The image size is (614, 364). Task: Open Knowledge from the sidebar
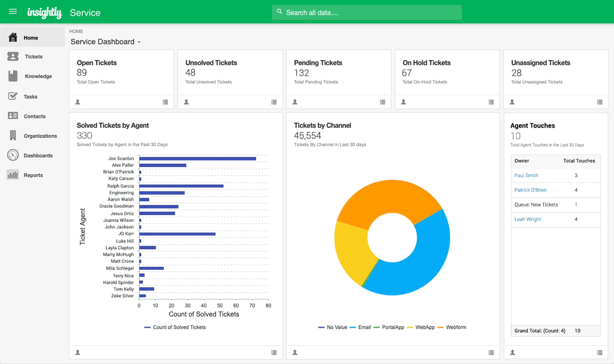(x=38, y=76)
